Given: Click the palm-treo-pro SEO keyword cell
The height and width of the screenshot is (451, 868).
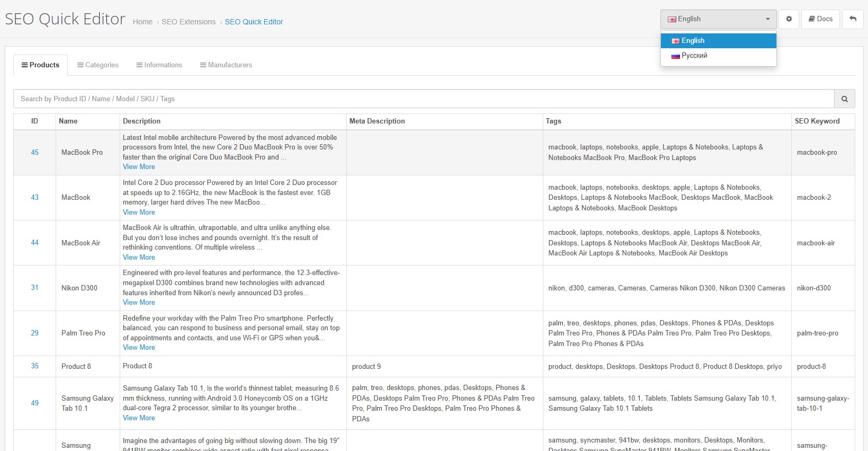Looking at the screenshot, I should [x=823, y=333].
